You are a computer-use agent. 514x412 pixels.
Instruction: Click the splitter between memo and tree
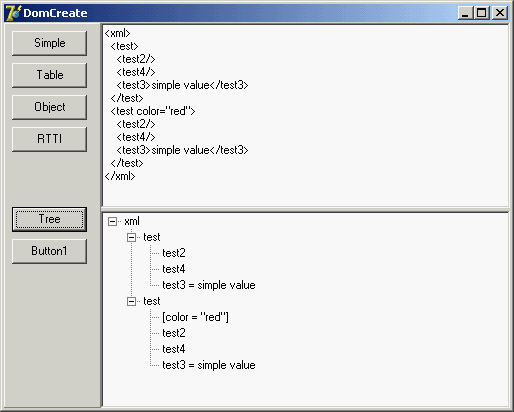pyautogui.click(x=305, y=209)
